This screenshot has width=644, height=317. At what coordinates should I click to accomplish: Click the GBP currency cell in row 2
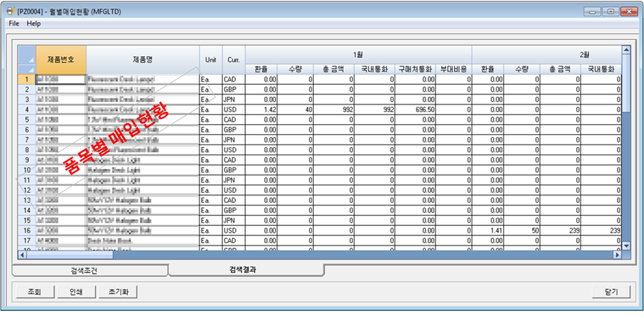tap(234, 90)
